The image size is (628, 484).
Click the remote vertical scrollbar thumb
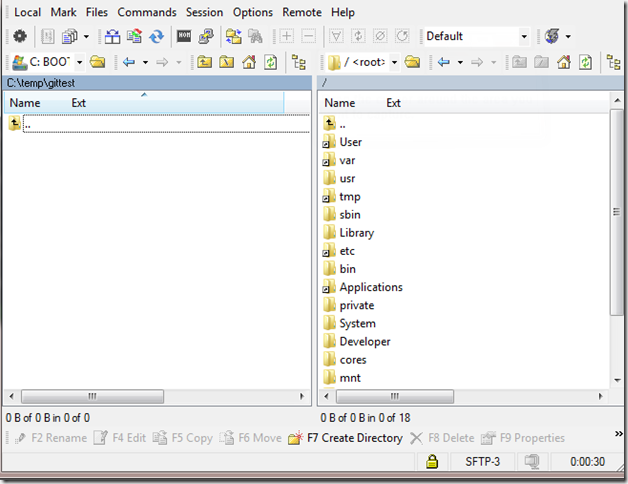point(616,212)
